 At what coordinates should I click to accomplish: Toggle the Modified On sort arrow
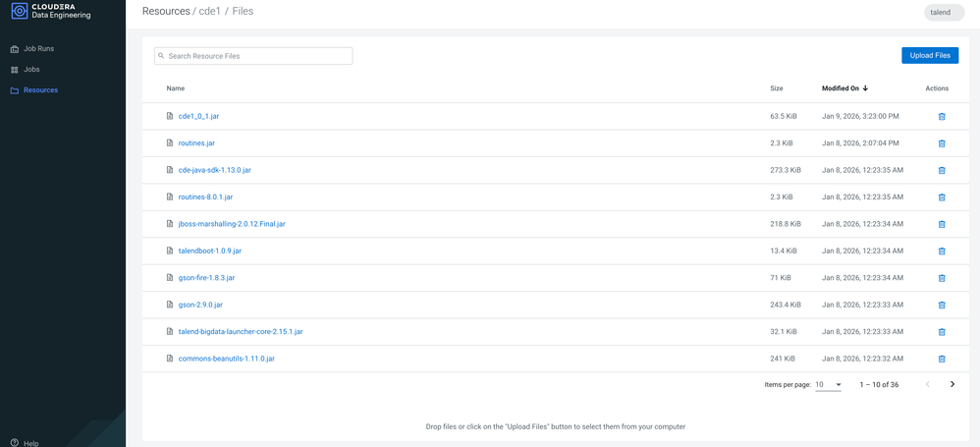coord(866,88)
